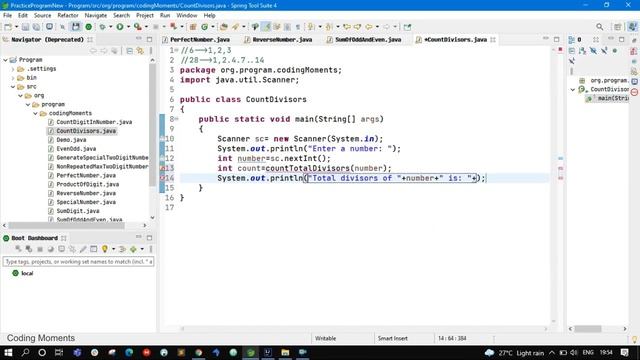
Task: Toggle Link with Editor in Navigator
Action: click(x=140, y=51)
